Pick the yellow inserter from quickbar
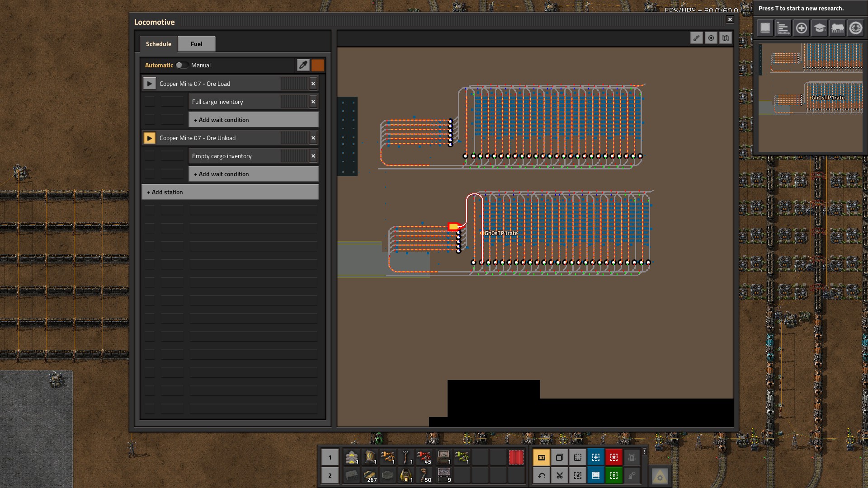This screenshot has width=868, height=488. pyautogui.click(x=388, y=457)
